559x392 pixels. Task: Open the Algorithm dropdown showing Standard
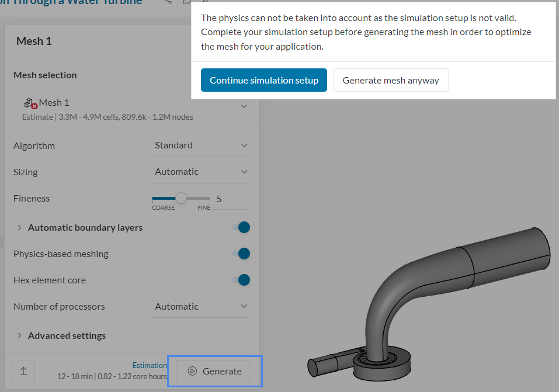point(200,145)
